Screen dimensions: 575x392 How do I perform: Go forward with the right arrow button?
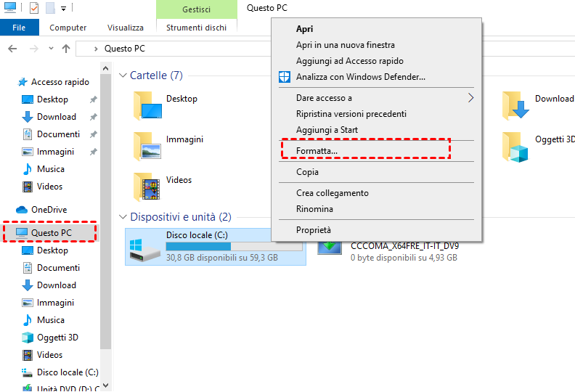[33, 49]
